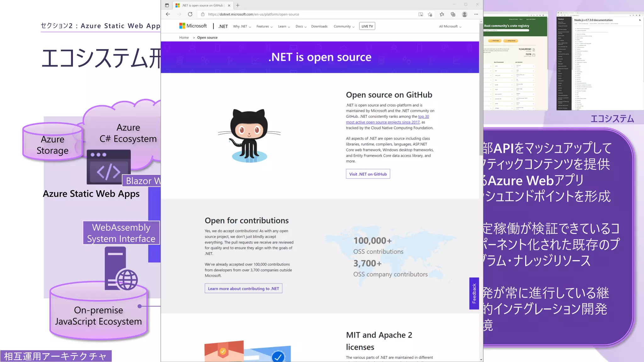Open the tab actions menu icon
The width and height of the screenshot is (644, 362).
pos(167,5)
